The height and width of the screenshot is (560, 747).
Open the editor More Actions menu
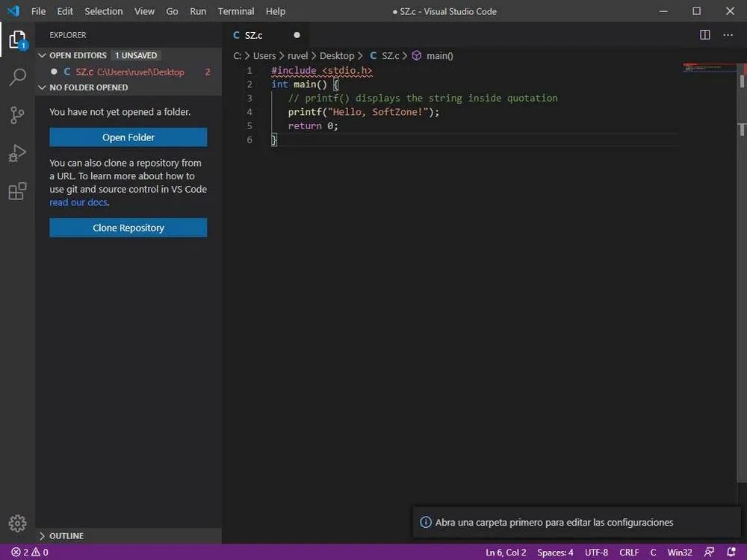(x=728, y=34)
